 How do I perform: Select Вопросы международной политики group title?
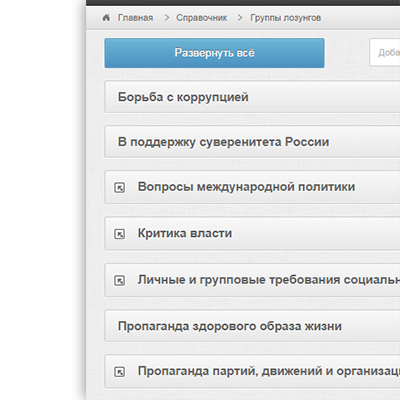(x=246, y=187)
